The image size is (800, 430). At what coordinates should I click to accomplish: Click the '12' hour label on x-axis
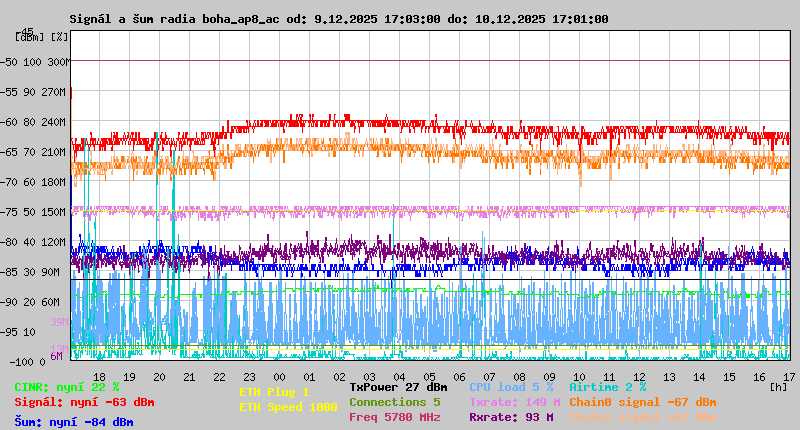pyautogui.click(x=639, y=377)
